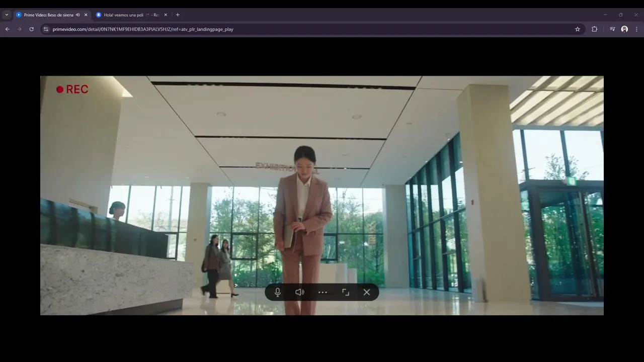View site information next to the URL

point(46,29)
